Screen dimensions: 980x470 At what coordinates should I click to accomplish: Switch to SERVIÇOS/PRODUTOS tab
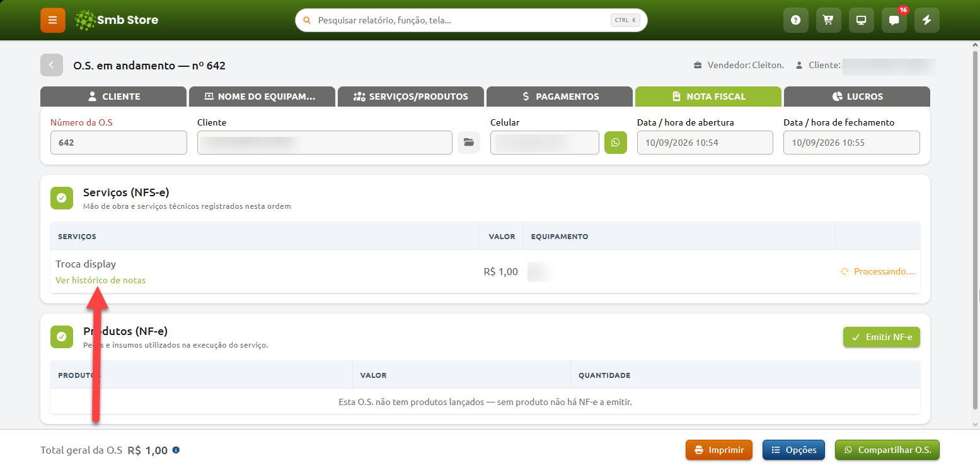coord(411,97)
